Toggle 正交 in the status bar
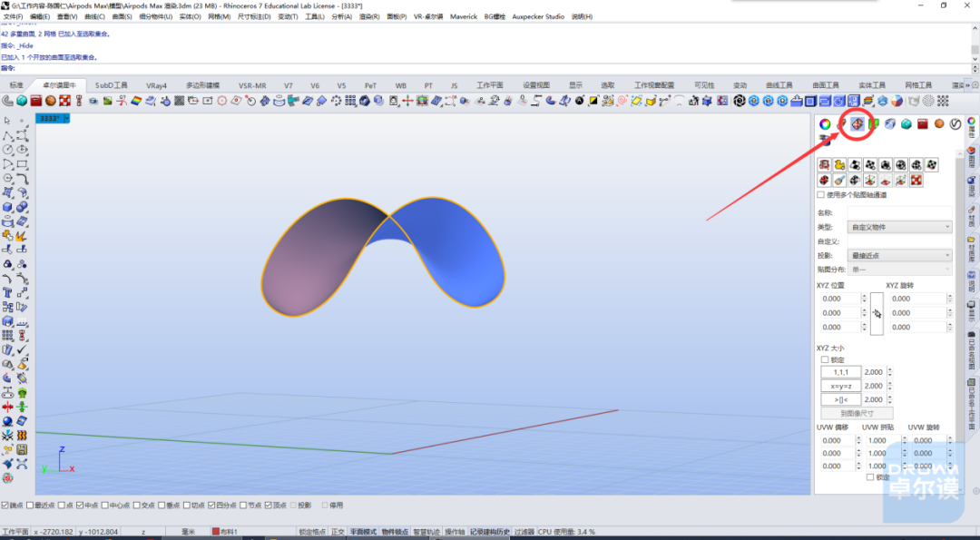Viewport: 980px width, 540px height. pos(338,532)
